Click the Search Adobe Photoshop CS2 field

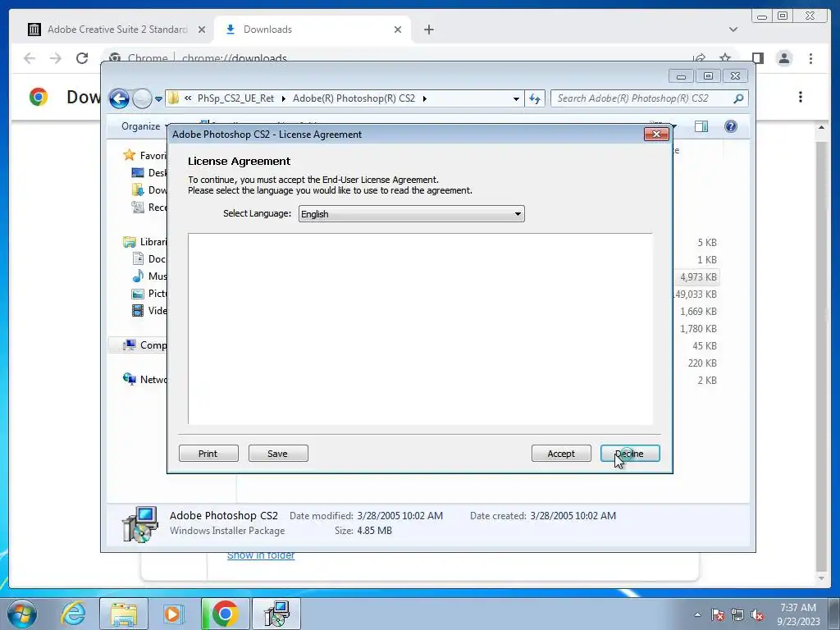tap(643, 98)
